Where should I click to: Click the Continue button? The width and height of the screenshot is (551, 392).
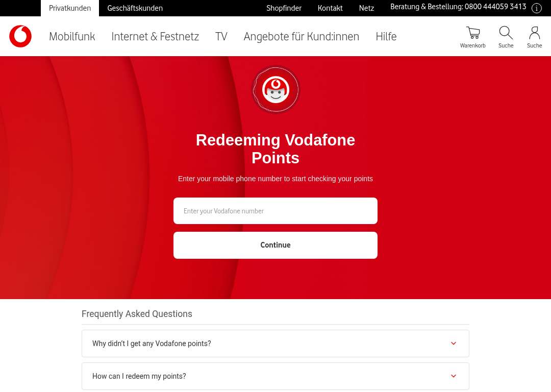275,245
